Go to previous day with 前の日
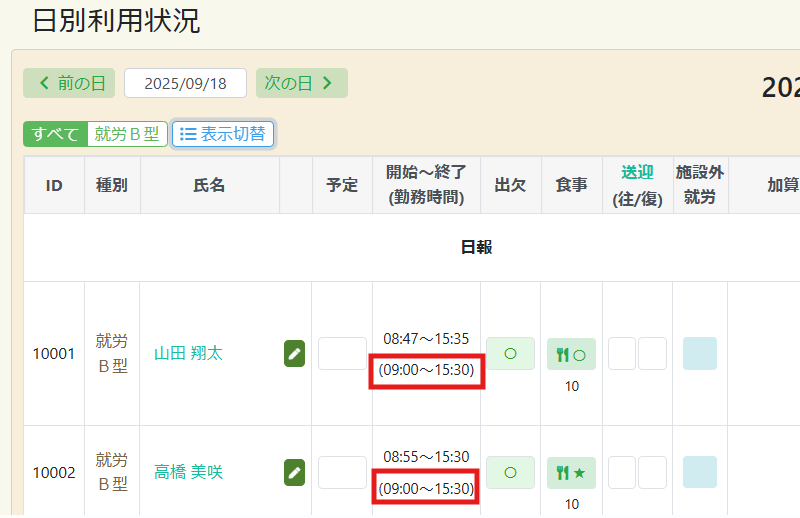 (x=69, y=83)
